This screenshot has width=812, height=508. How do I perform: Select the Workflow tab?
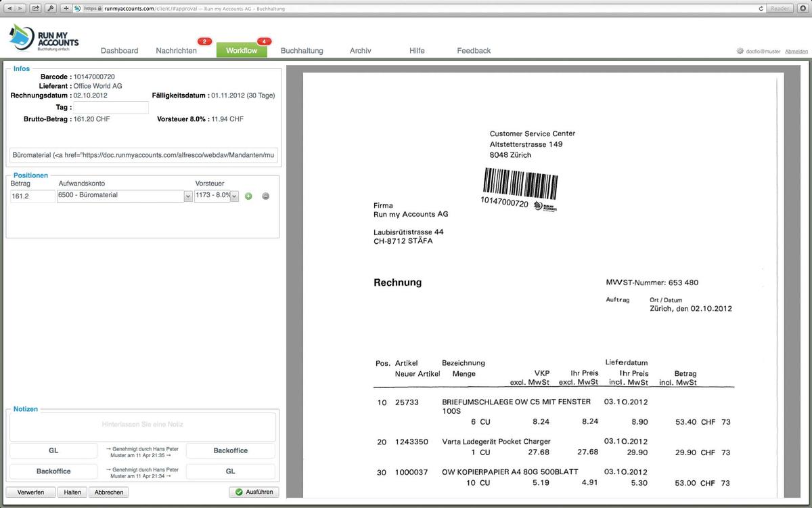(242, 51)
